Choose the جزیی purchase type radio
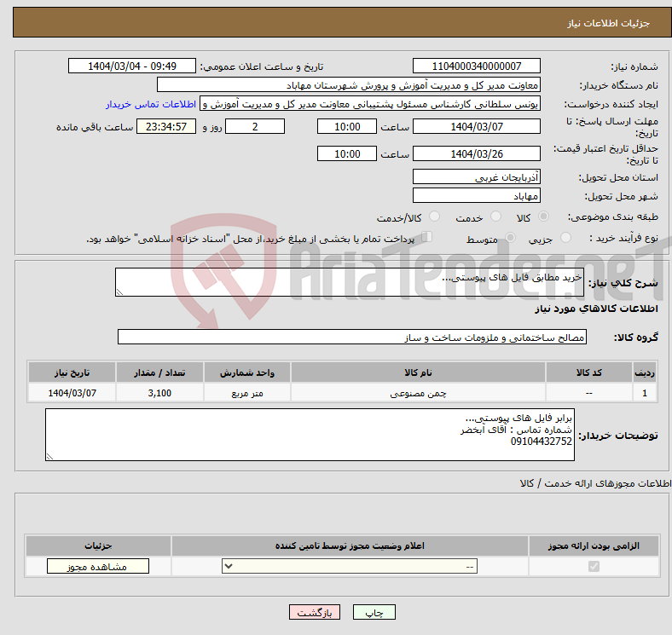 pyautogui.click(x=565, y=237)
